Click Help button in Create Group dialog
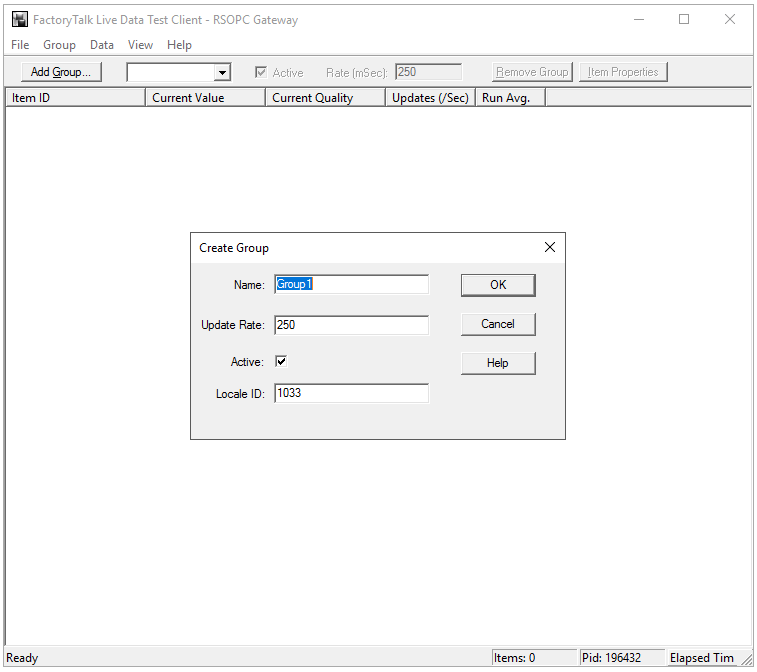The width and height of the screenshot is (757, 672). (x=498, y=363)
